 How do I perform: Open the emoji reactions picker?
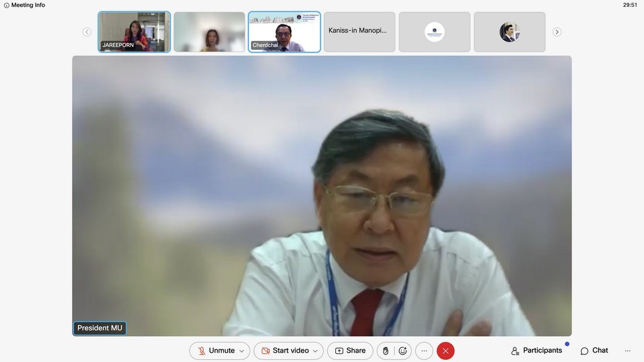[x=402, y=351]
